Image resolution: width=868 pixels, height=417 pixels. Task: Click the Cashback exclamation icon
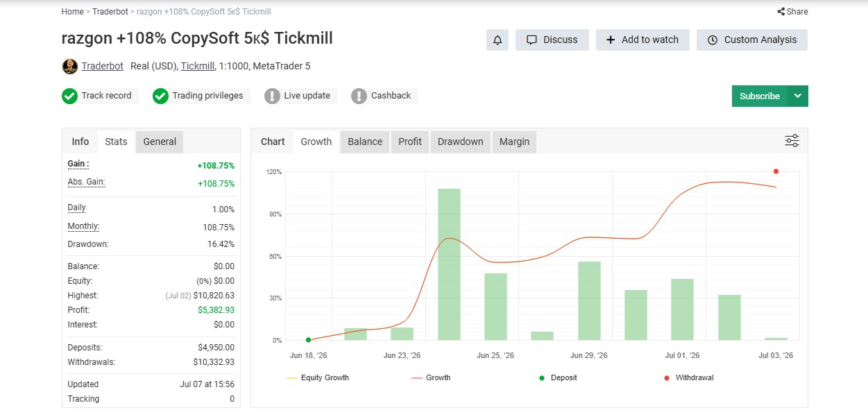[359, 96]
